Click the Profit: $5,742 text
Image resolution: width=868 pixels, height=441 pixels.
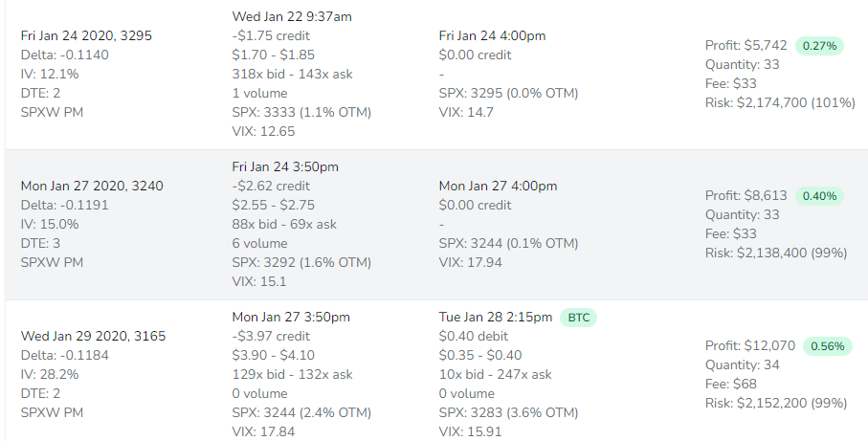pyautogui.click(x=746, y=45)
